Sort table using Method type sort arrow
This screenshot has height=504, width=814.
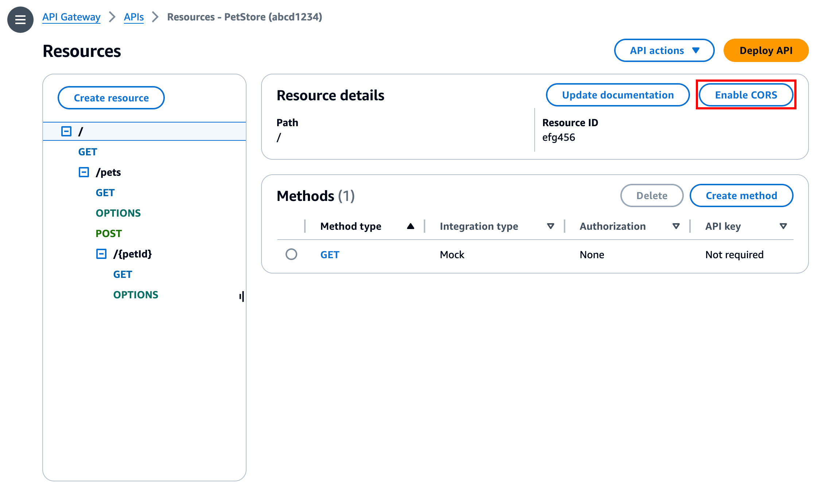click(x=411, y=226)
